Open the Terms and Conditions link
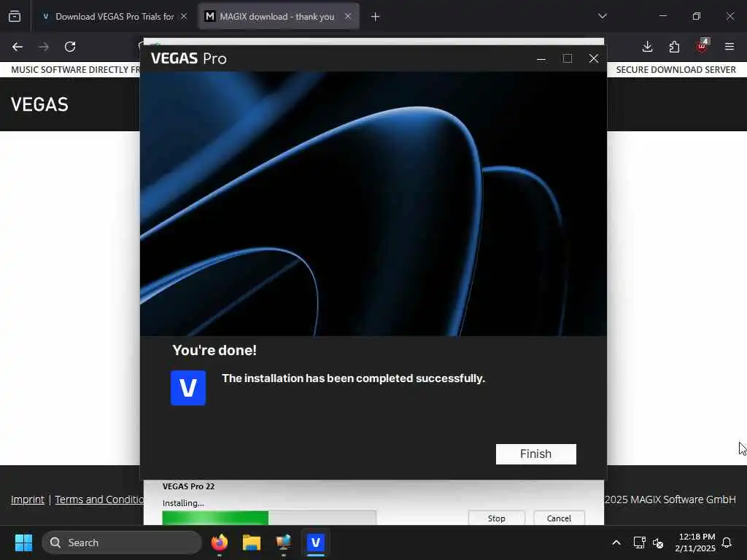The height and width of the screenshot is (560, 747). pos(99,499)
